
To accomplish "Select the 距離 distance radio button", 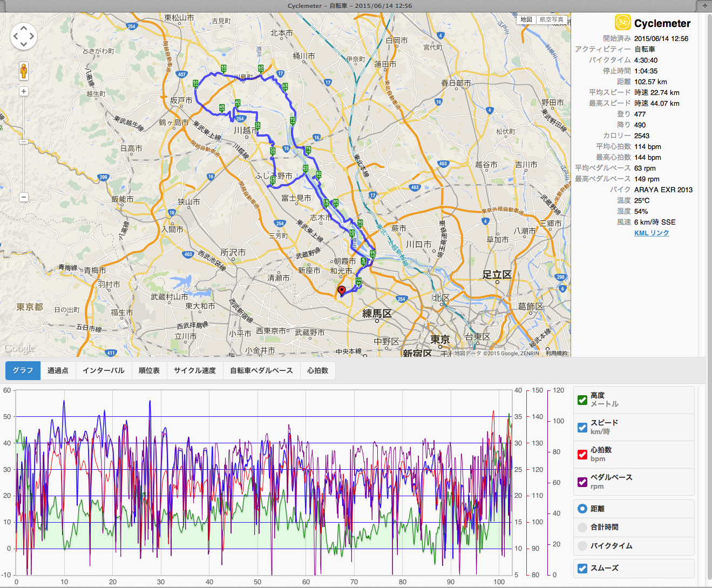I will click(x=582, y=509).
